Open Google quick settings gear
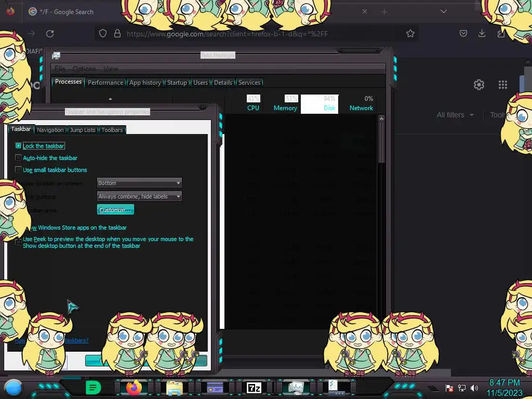 (x=478, y=85)
